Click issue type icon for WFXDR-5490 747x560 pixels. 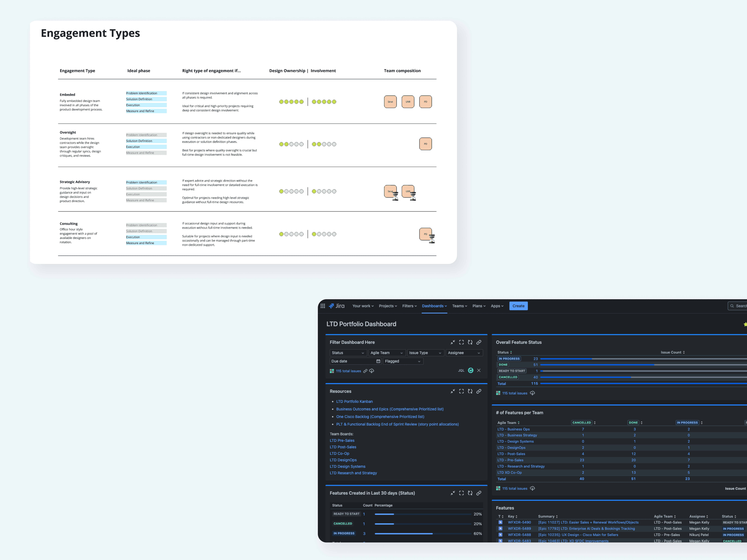(x=500, y=522)
